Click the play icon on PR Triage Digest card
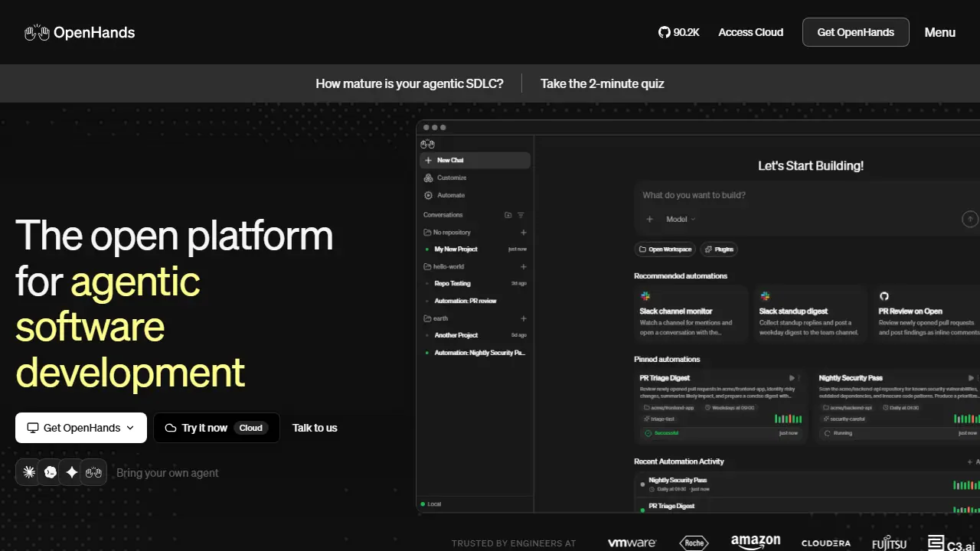This screenshot has height=551, width=980. point(792,378)
